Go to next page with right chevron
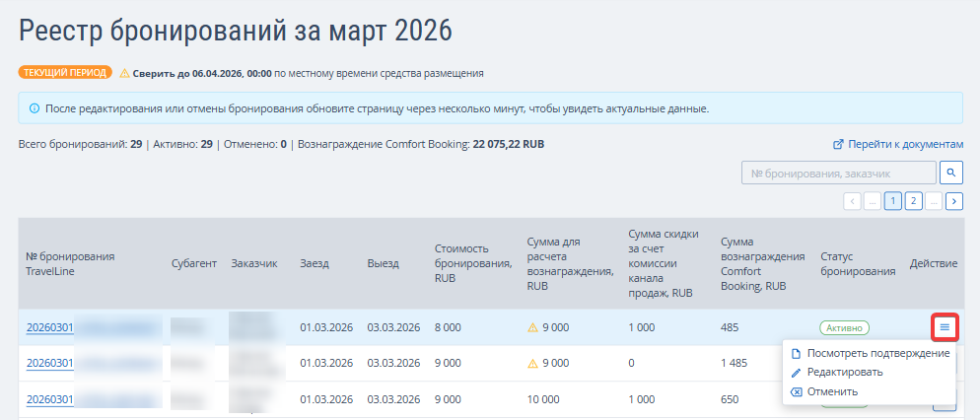Viewport: 980px width, 420px height. click(x=954, y=201)
